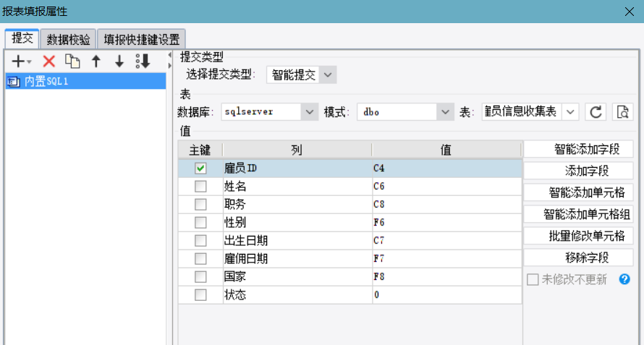Open the blue help question mark

625,279
